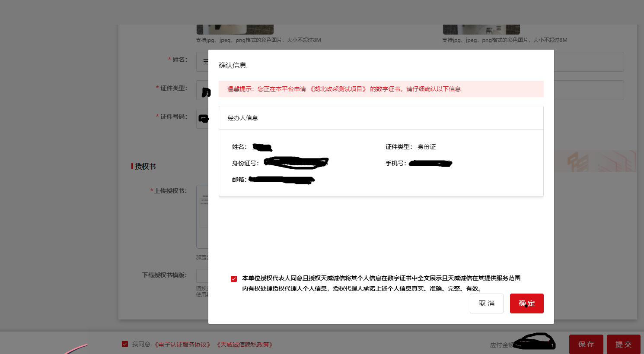The width and height of the screenshot is (644, 354).
Task: Click the 证件号码 ID number field
Action: coord(202,119)
